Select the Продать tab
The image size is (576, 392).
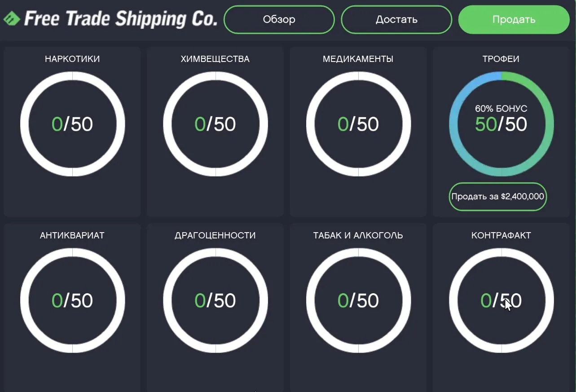pyautogui.click(x=514, y=20)
